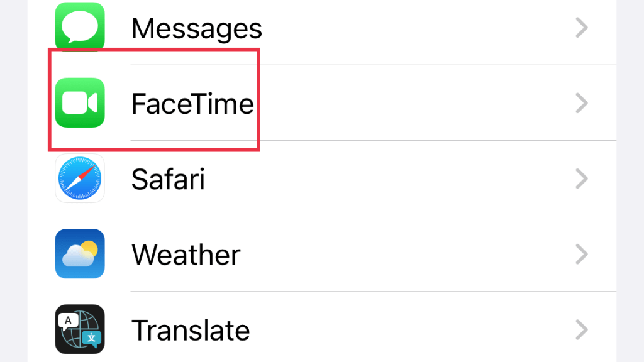Screen dimensions: 644x362
Task: Tap the FaceTime video camera icon
Action: pyautogui.click(x=80, y=102)
